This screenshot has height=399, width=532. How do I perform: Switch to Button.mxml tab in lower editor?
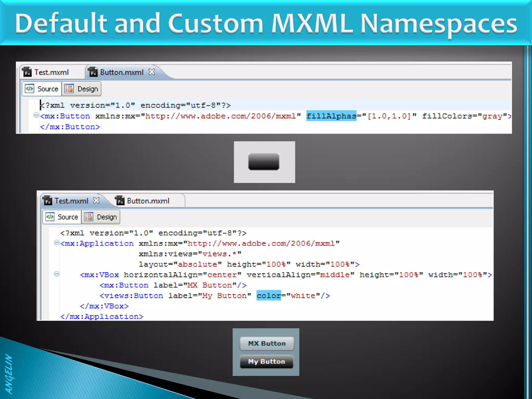click(148, 201)
